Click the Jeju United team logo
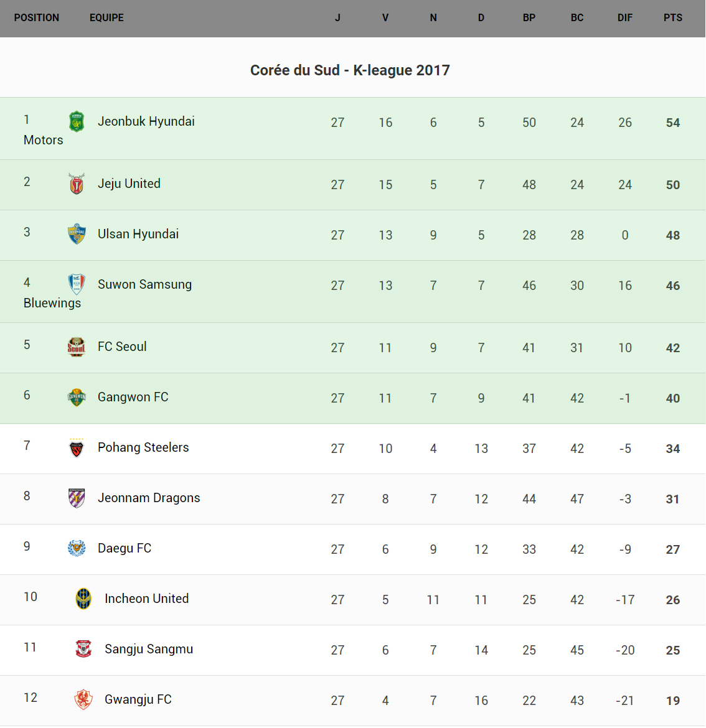Viewport: 706px width, 728px height. coord(77,184)
